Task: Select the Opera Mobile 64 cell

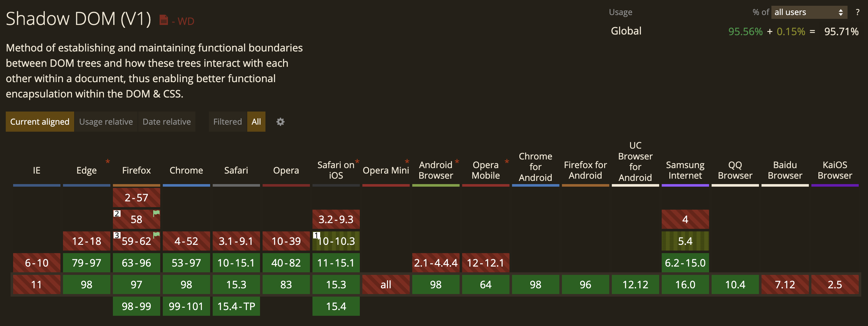Action: pos(485,284)
